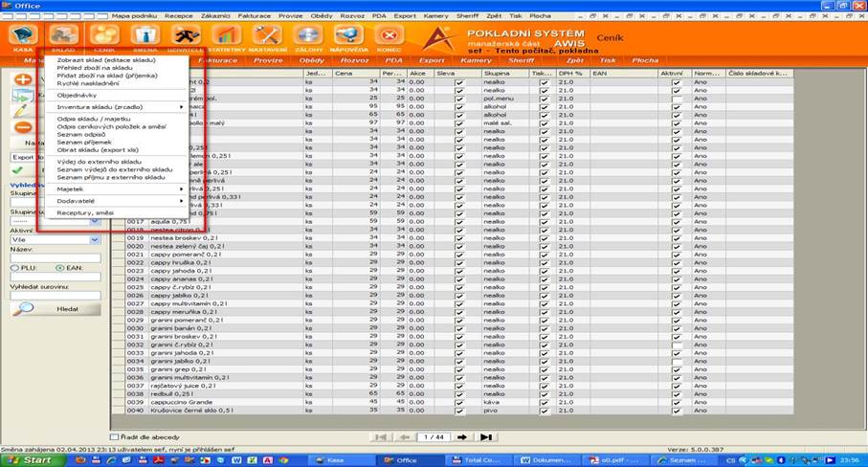The image size is (868, 467).
Task: Choose Obrat skladu (export xls)
Action: pos(98,150)
